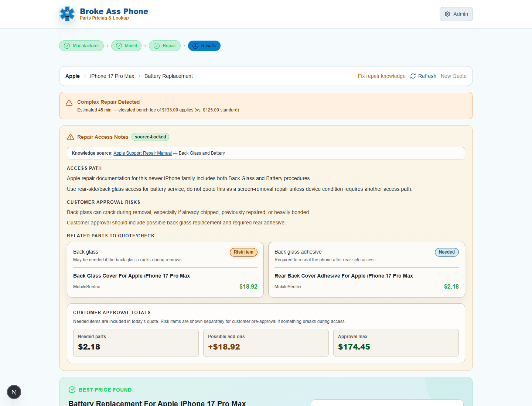The image size is (532, 406).
Task: Click the Repair step checkmark icon
Action: pyautogui.click(x=157, y=46)
